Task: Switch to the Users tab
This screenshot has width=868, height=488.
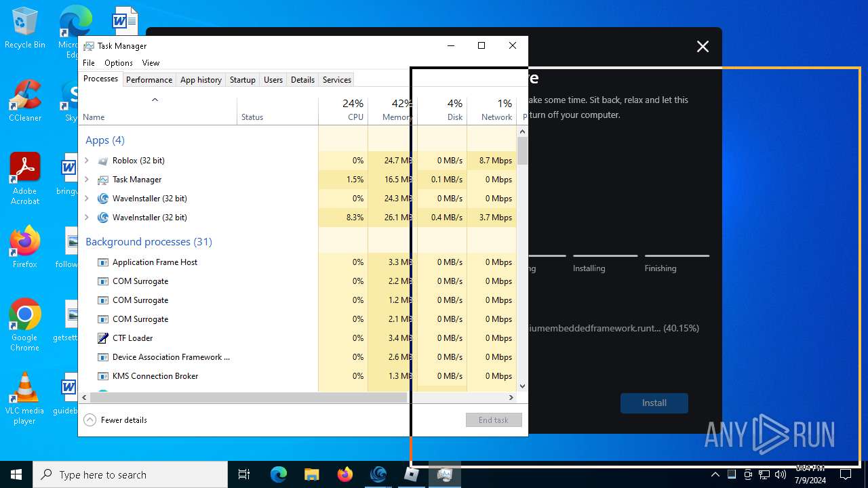Action: pyautogui.click(x=273, y=80)
